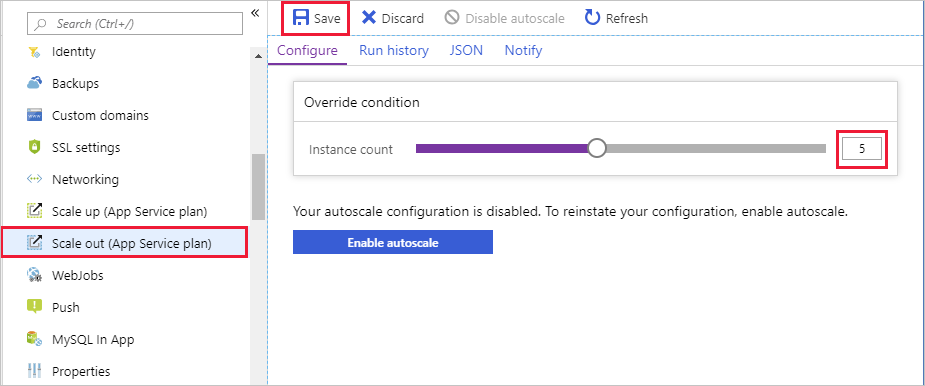Click the MySQL In App icon

[35, 339]
